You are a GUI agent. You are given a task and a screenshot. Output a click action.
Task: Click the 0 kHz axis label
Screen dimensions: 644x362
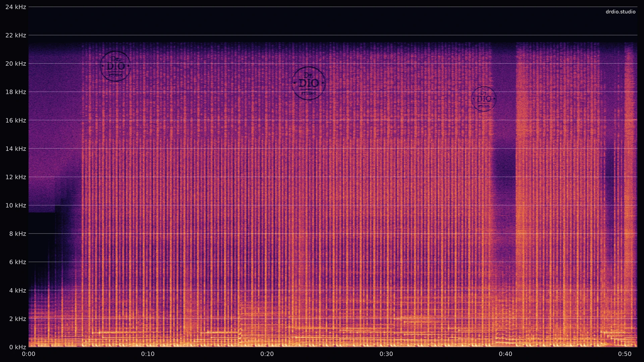pos(17,347)
